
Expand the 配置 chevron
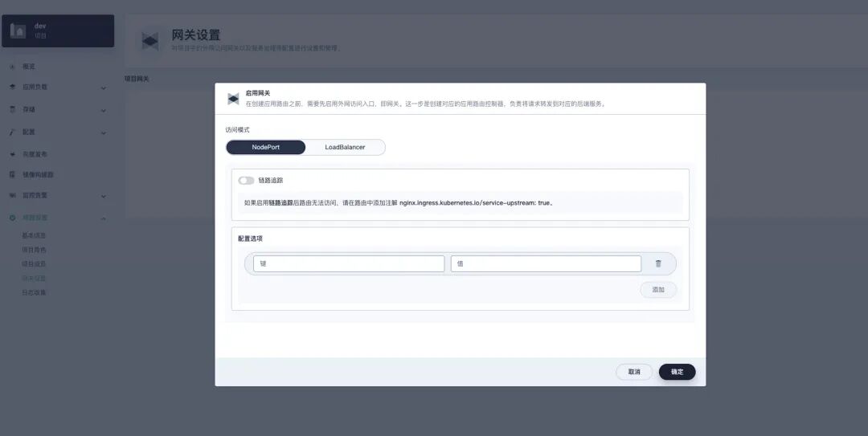point(104,132)
